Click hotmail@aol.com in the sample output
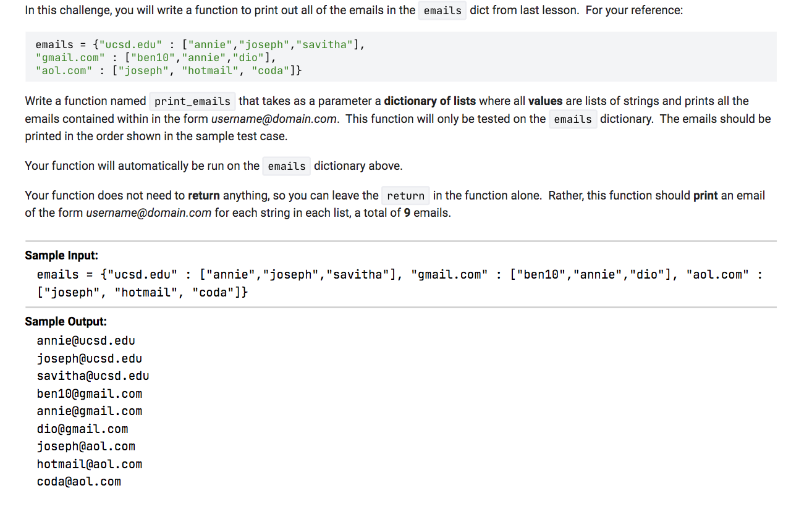812x509 pixels. [x=89, y=464]
